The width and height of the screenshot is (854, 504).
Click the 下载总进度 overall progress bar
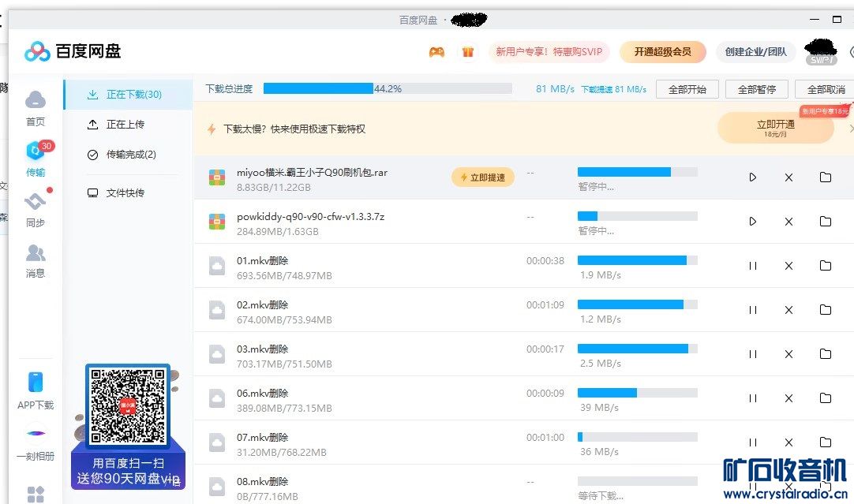(388, 88)
